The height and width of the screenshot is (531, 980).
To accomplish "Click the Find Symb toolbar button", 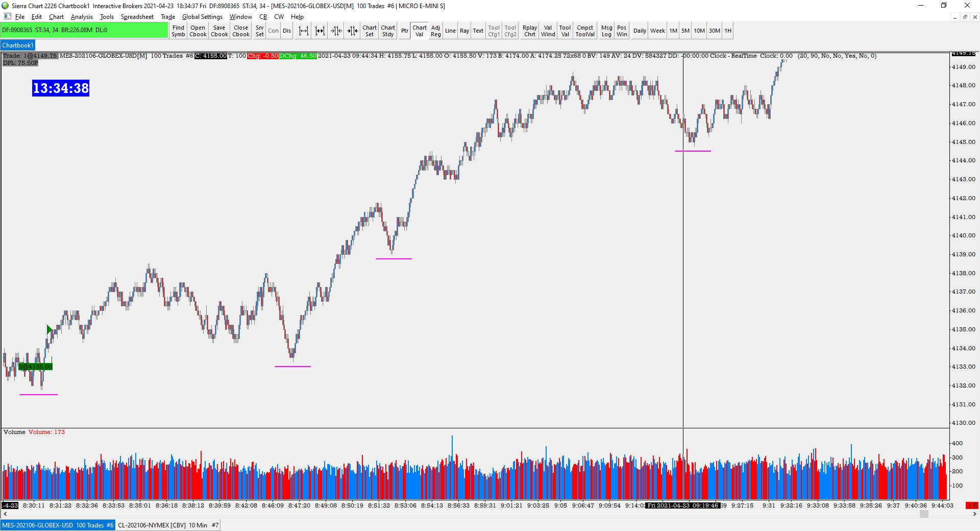I will coord(178,31).
